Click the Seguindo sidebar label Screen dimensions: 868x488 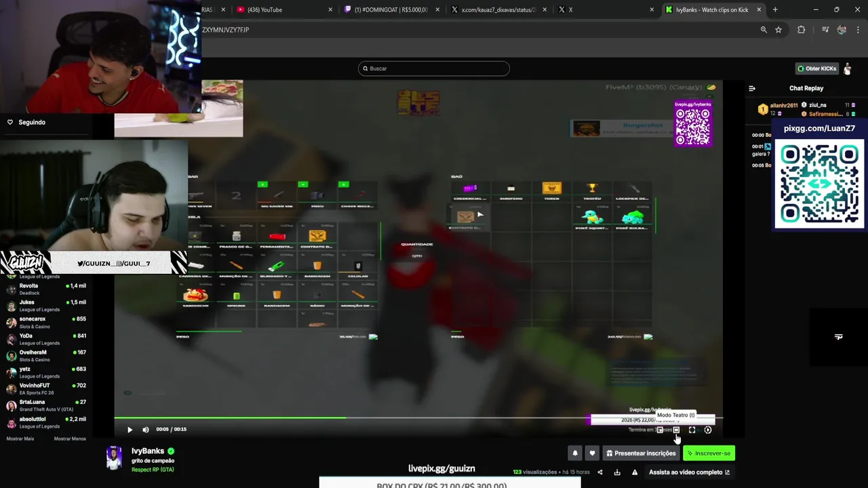(x=32, y=123)
